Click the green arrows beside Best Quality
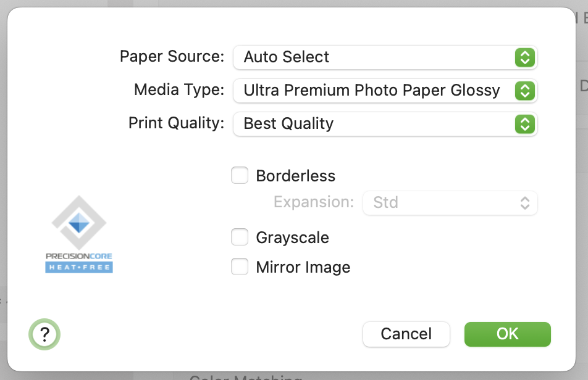 pyautogui.click(x=524, y=124)
